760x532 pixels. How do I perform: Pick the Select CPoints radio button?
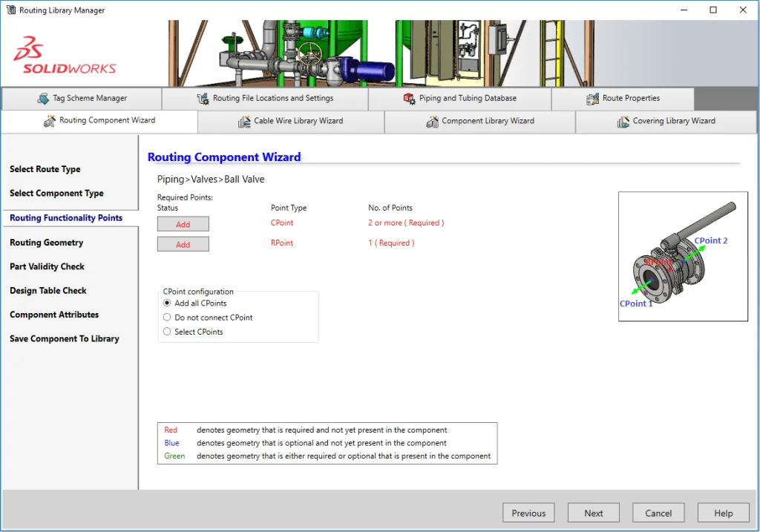pyautogui.click(x=167, y=332)
